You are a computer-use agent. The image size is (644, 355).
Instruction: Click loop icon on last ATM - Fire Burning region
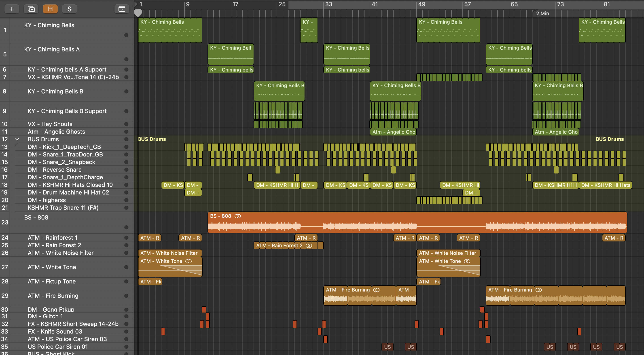click(x=539, y=290)
